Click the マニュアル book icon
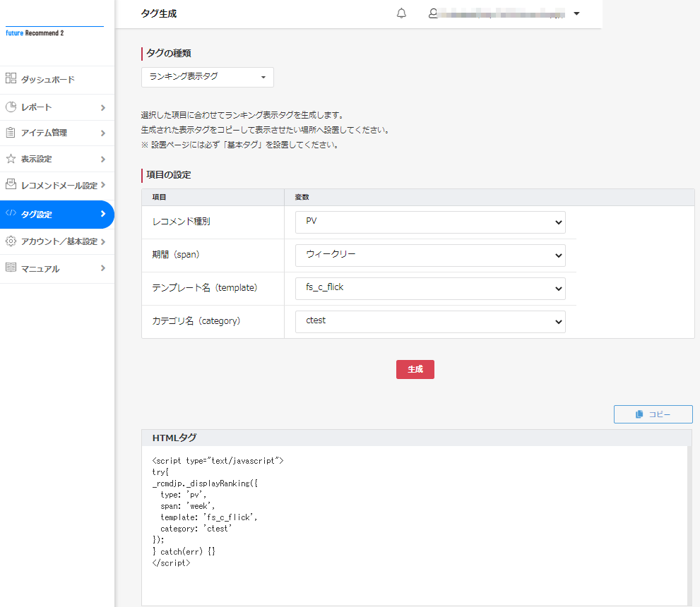 coord(11,268)
